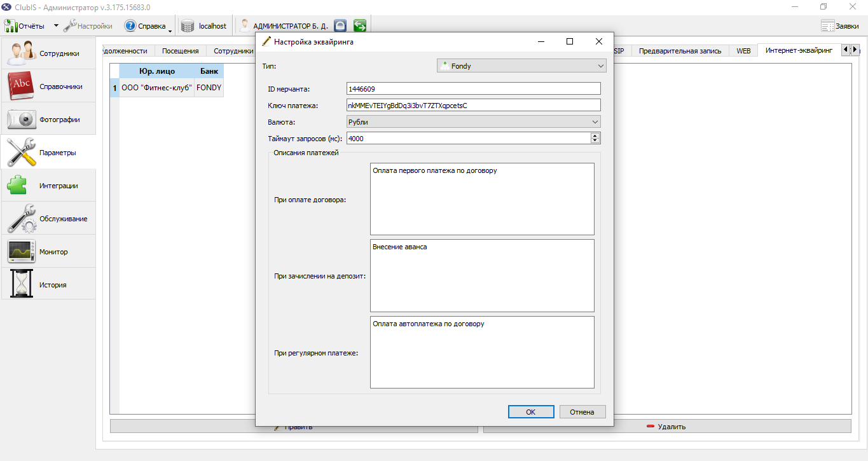Click the green switch-user arrows icon
The image size is (868, 461).
360,26
